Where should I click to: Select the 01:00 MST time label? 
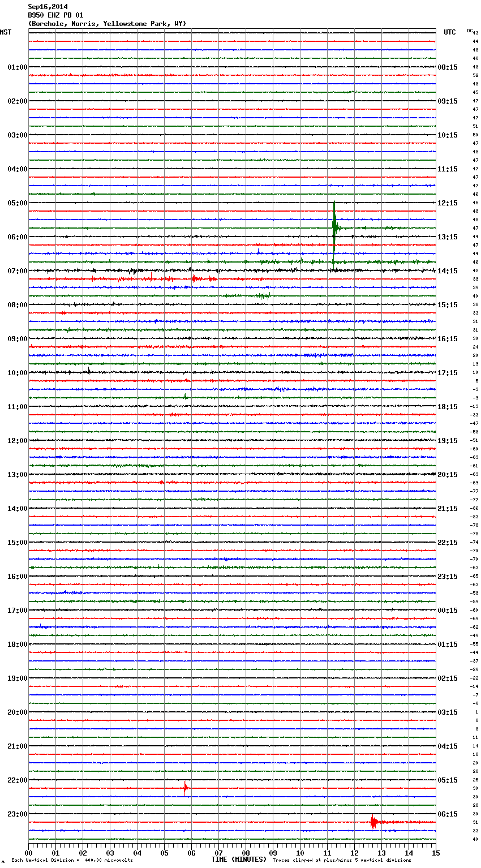tap(18, 67)
